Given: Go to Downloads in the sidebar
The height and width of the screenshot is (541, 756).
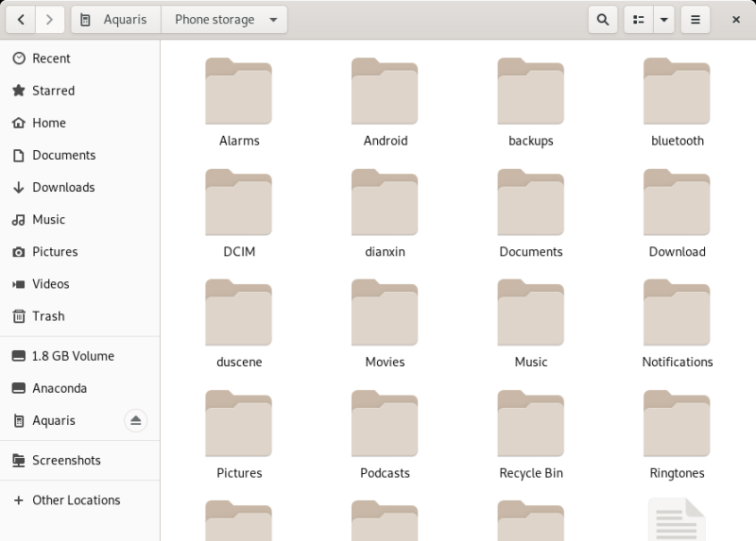Looking at the screenshot, I should click(x=63, y=187).
